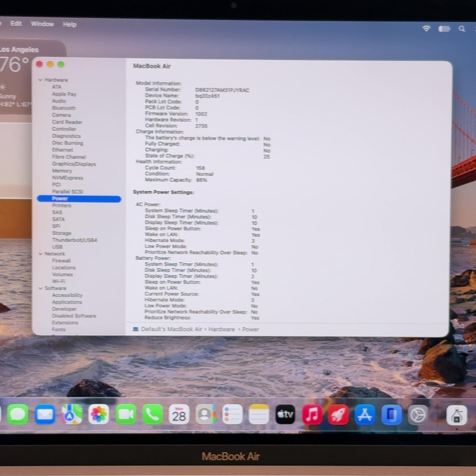Select ATA in sidebar
Screen dimensions: 476x476
click(57, 87)
